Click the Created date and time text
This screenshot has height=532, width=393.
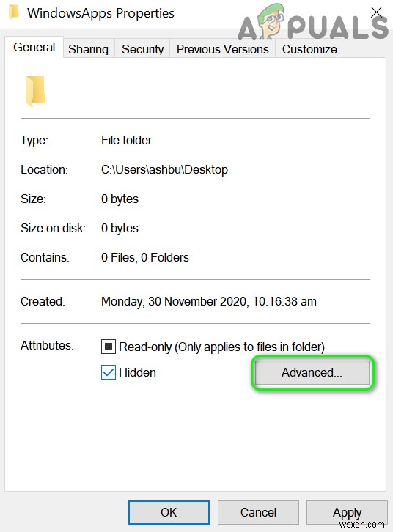click(x=209, y=302)
